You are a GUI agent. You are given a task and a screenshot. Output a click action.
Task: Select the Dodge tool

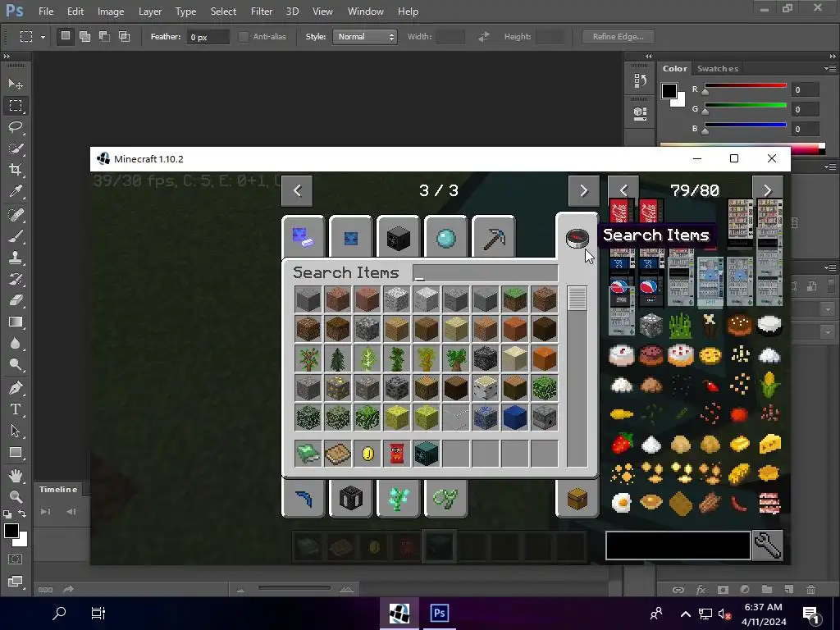(16, 365)
